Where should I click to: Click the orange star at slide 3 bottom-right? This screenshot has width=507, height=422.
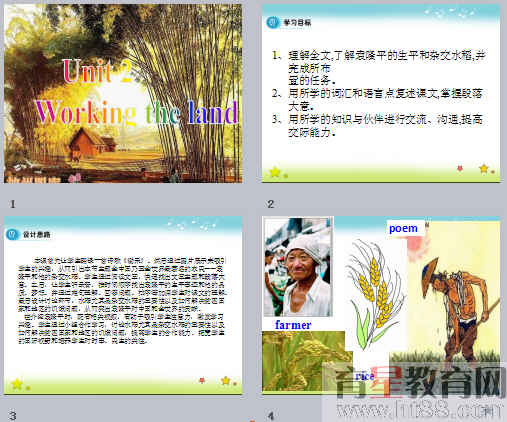226,380
